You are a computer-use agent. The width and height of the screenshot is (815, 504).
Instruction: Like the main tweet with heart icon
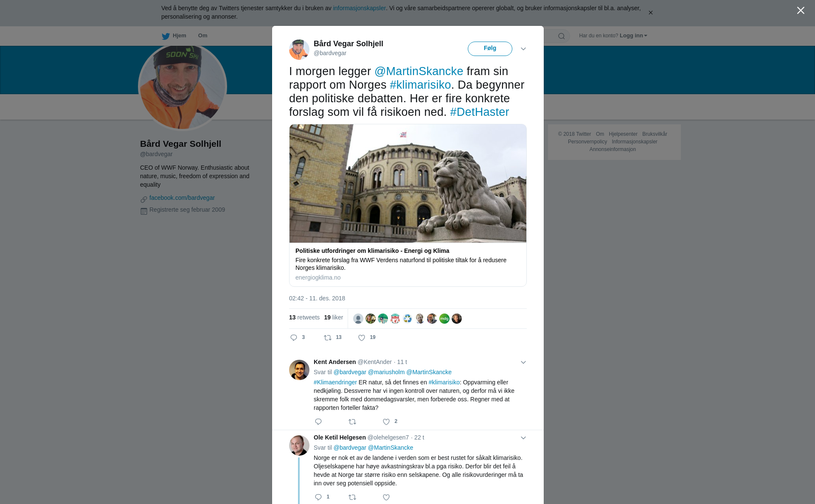[x=362, y=338]
